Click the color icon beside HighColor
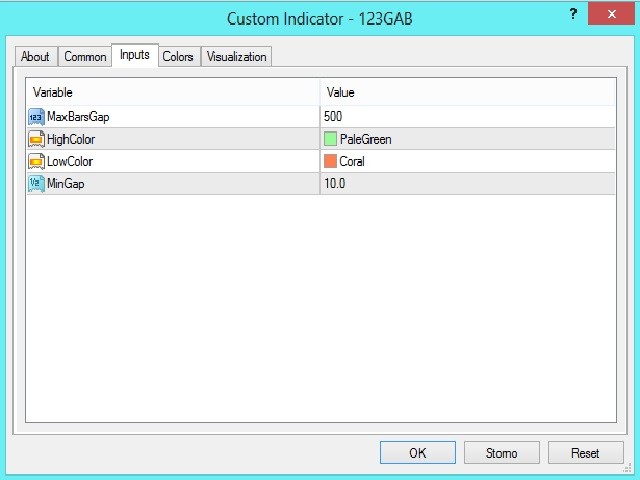Screen dimensions: 640x480 [36, 139]
